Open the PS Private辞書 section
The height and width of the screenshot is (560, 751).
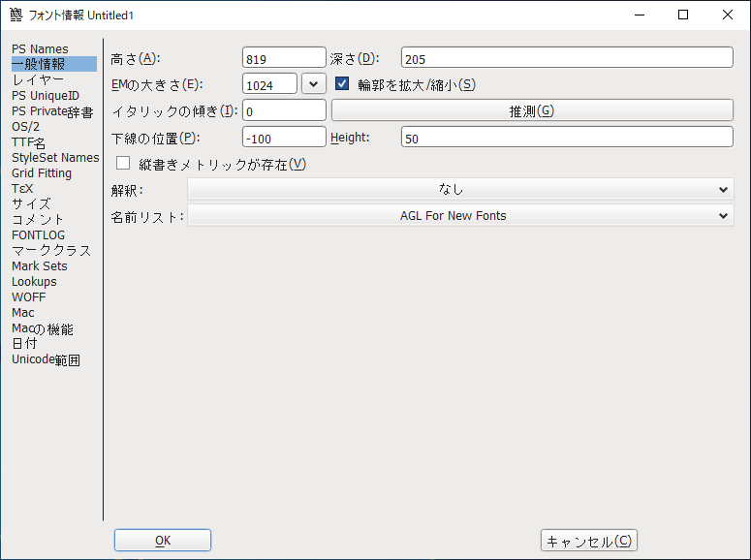point(52,111)
